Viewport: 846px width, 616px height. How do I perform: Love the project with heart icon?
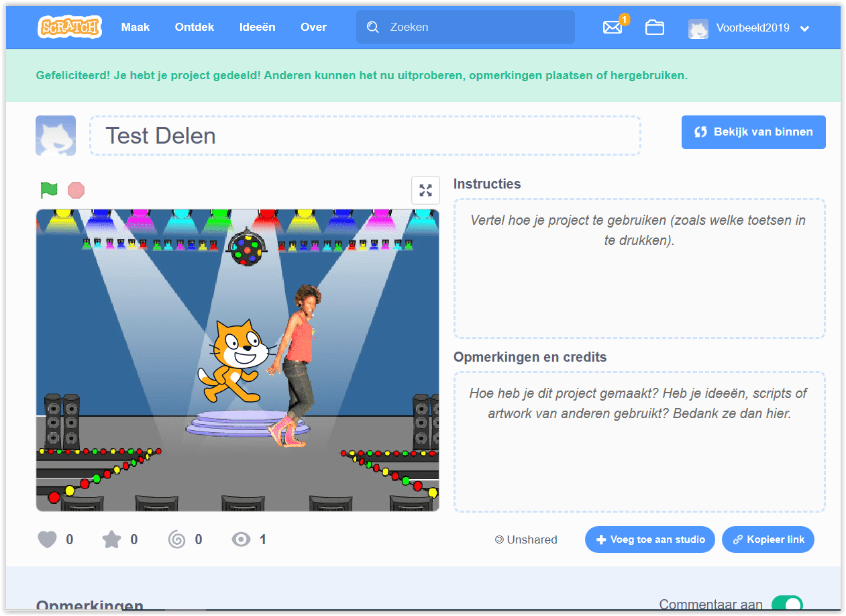point(47,540)
